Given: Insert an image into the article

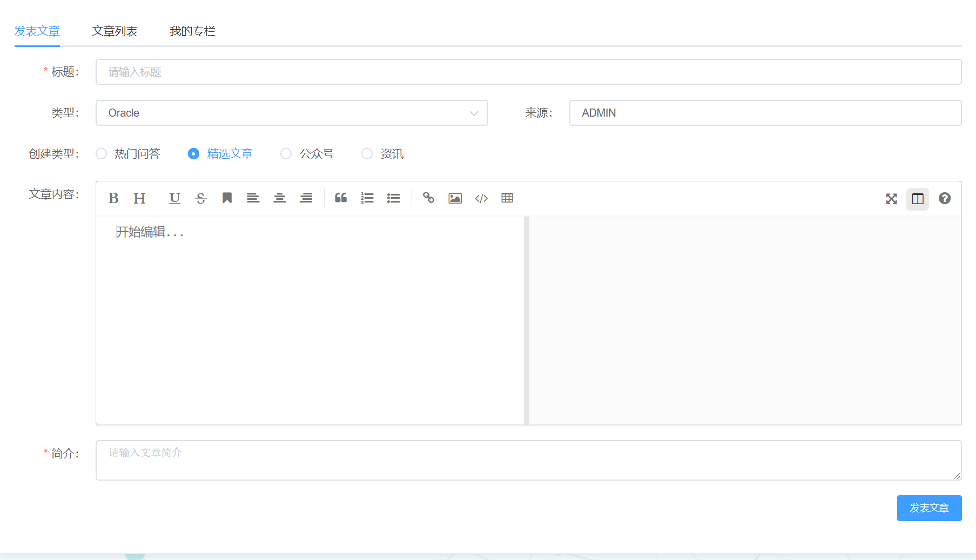Looking at the screenshot, I should (455, 198).
